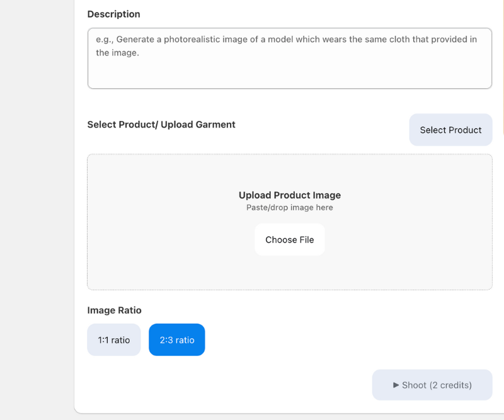Select the 2:3 ratio option
504x420 pixels.
coord(177,339)
